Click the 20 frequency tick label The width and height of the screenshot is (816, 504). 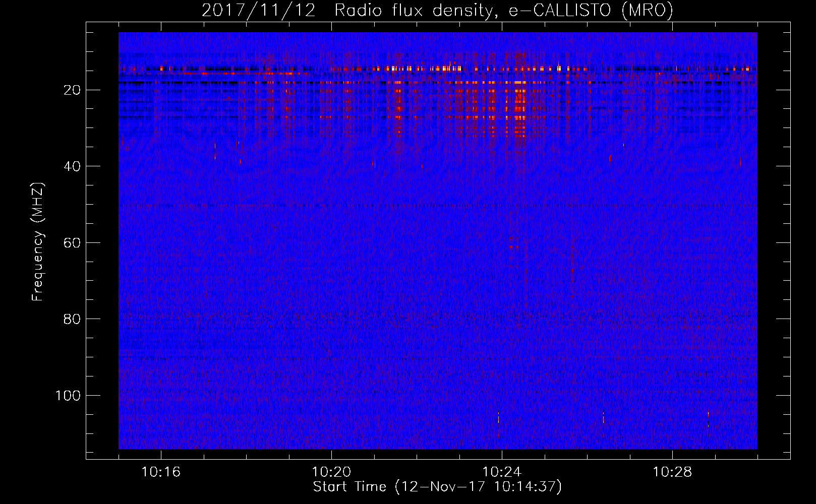click(x=72, y=90)
